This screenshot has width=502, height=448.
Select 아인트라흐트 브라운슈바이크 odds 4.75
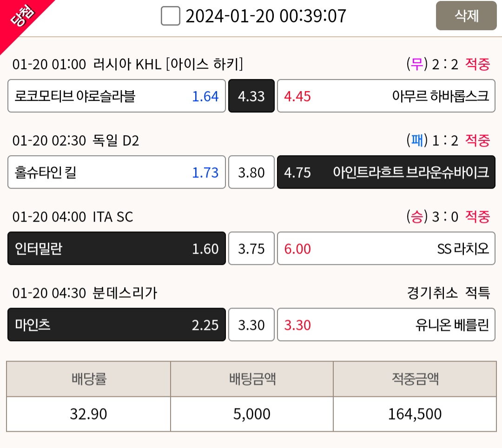[x=386, y=172]
